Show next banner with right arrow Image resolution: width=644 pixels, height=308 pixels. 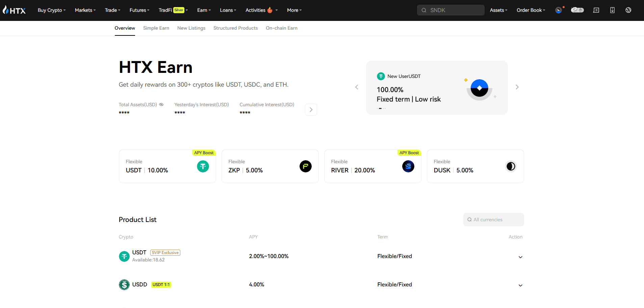tap(517, 87)
